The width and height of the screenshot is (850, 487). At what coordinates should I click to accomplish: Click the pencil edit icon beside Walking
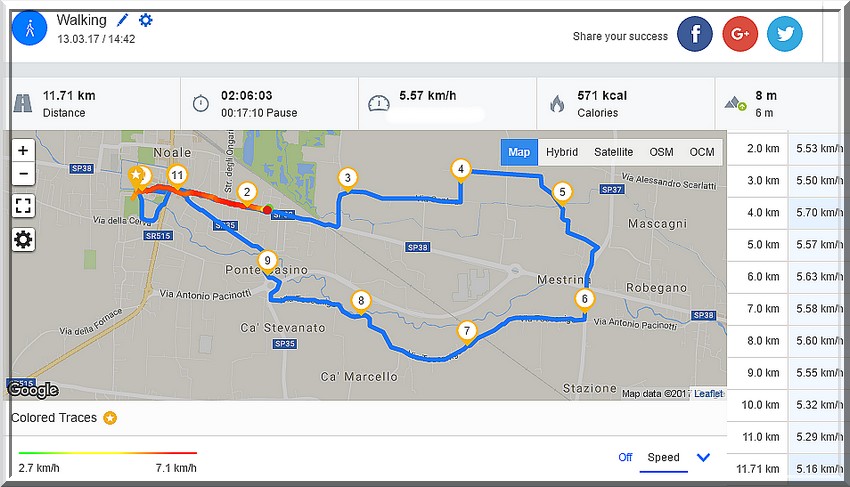coord(123,20)
